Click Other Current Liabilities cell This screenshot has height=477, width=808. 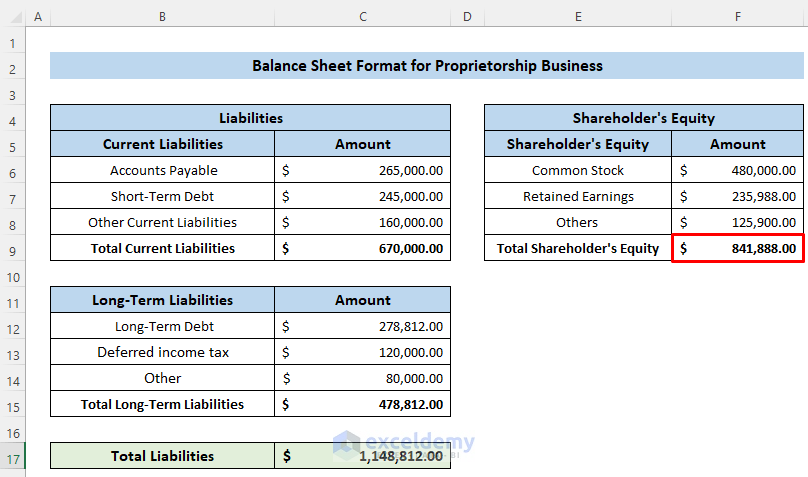[162, 222]
